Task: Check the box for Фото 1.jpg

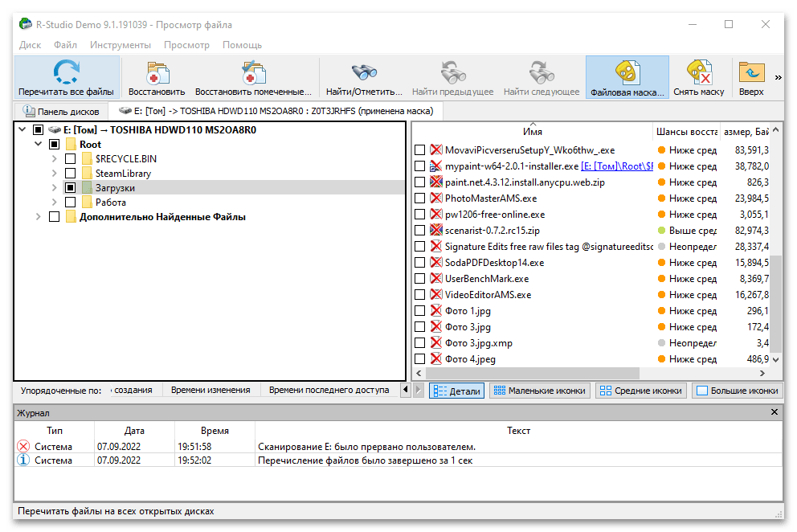Action: tap(419, 311)
